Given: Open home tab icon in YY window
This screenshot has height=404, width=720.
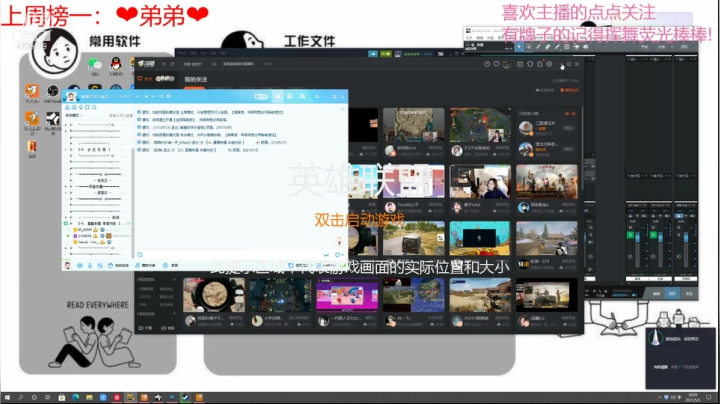Looking at the screenshot, I should pos(277,96).
